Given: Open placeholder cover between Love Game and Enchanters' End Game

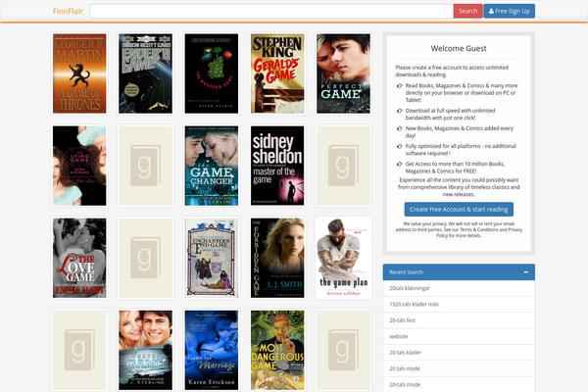Looking at the screenshot, I should pos(145,258).
